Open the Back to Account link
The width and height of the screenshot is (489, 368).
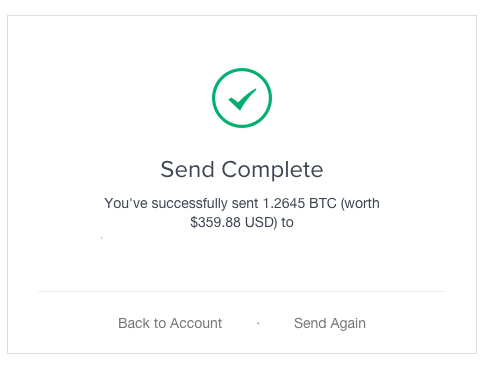(x=170, y=323)
